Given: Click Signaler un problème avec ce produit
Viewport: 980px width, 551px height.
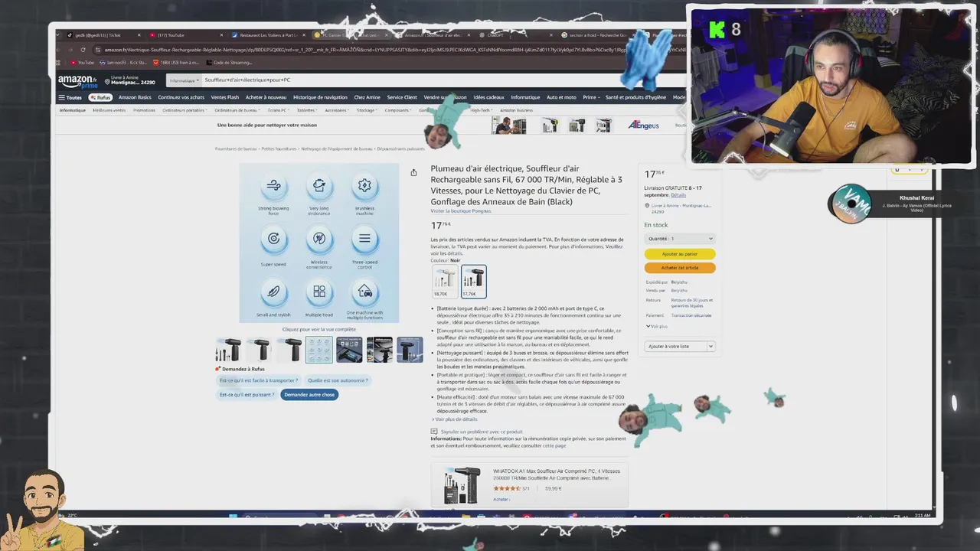Looking at the screenshot, I should click(482, 432).
